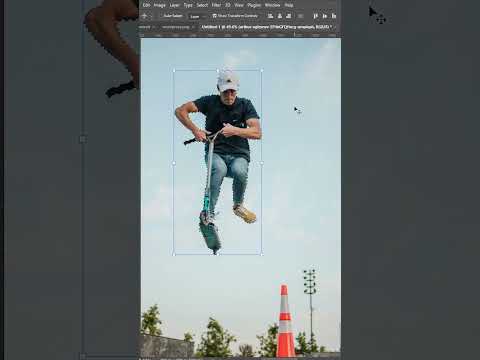Click the align top edges icon
The width and height of the screenshot is (480, 360).
click(316, 16)
